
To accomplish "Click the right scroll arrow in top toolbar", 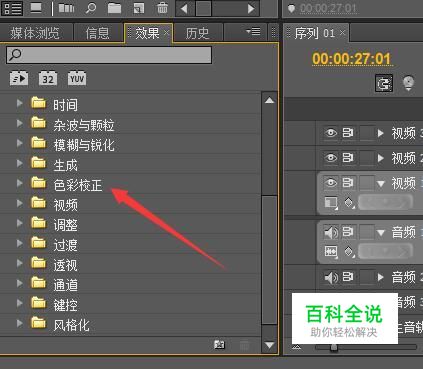I will tap(251, 8).
